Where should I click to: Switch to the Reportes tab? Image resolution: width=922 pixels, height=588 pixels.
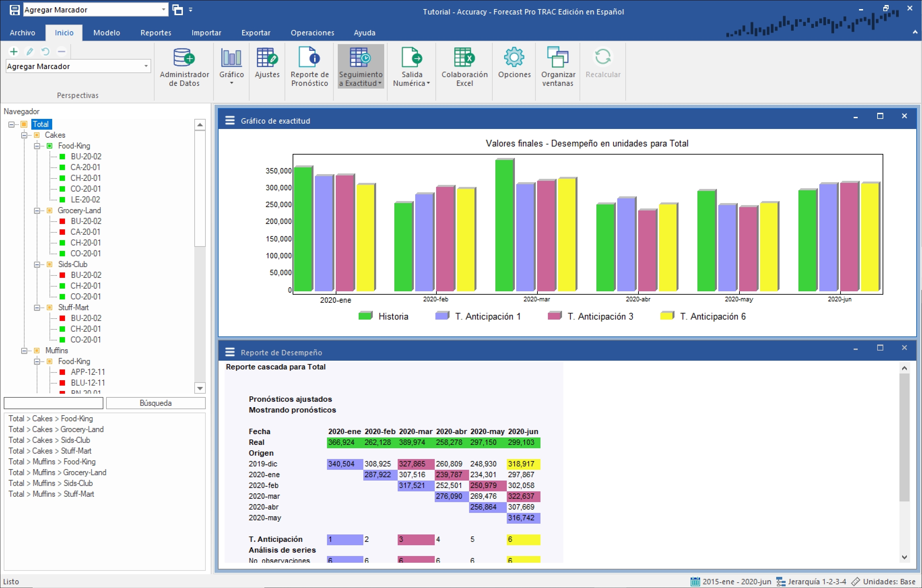[156, 33]
